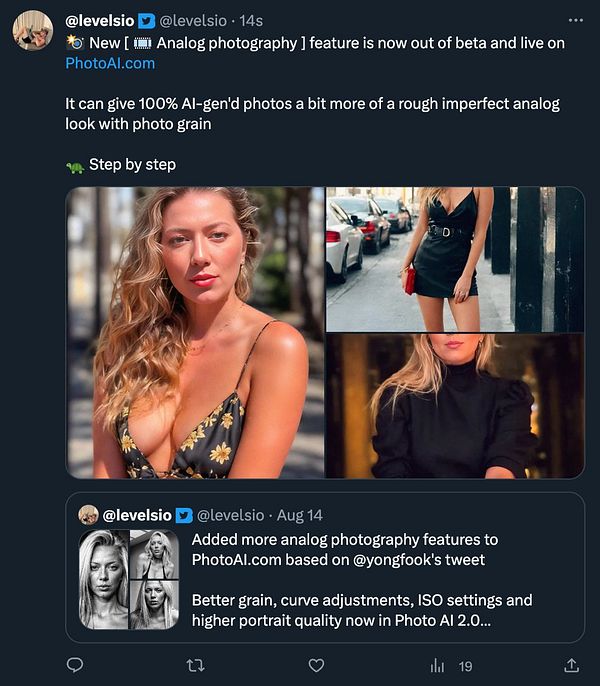Image resolution: width=600 pixels, height=686 pixels.
Task: Click the bold @levelsio display name
Action: coord(101,19)
